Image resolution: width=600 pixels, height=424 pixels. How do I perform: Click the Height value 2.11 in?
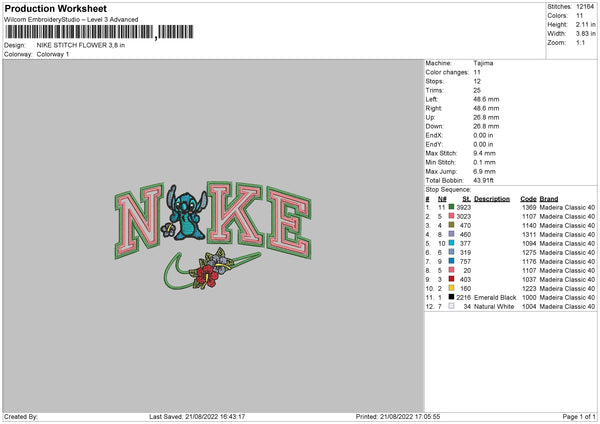pyautogui.click(x=585, y=24)
